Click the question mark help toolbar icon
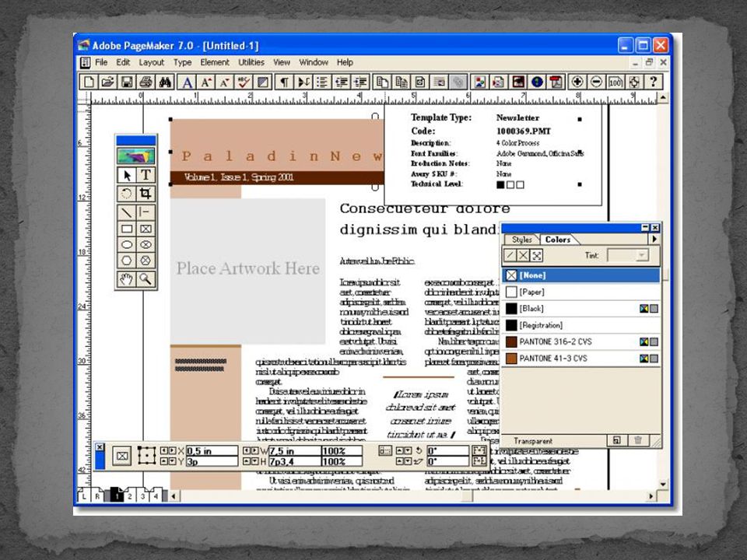 pyautogui.click(x=654, y=82)
